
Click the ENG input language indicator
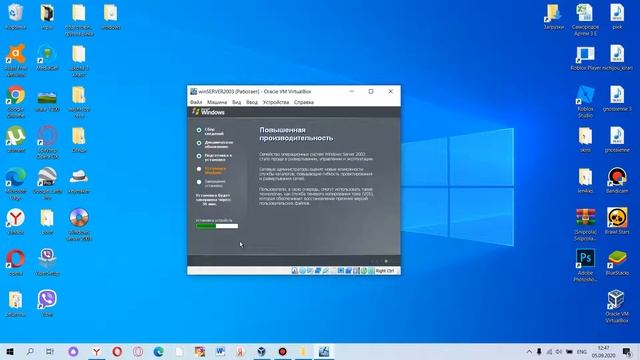(x=582, y=351)
